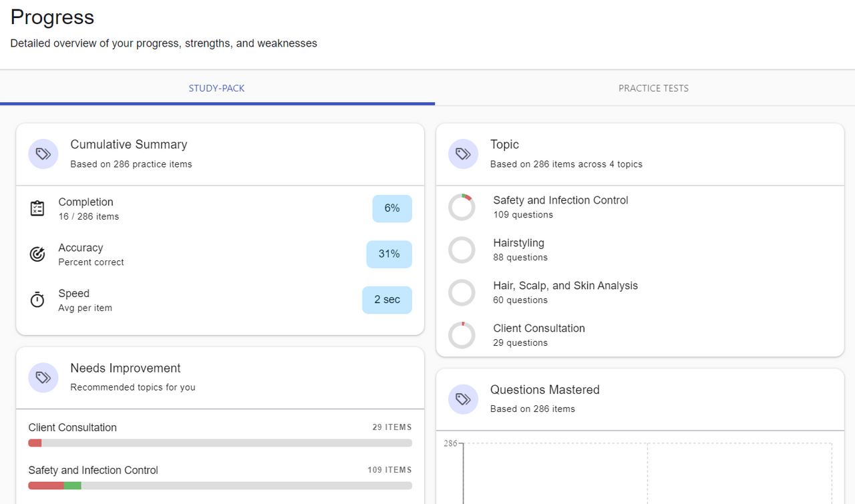Click the 6% completion badge
The image size is (855, 504).
coord(392,208)
